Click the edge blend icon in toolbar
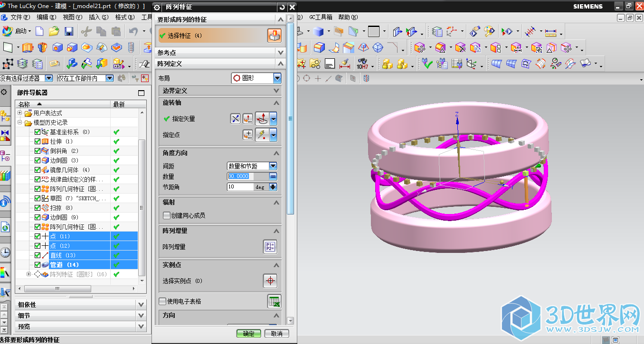 (319, 47)
